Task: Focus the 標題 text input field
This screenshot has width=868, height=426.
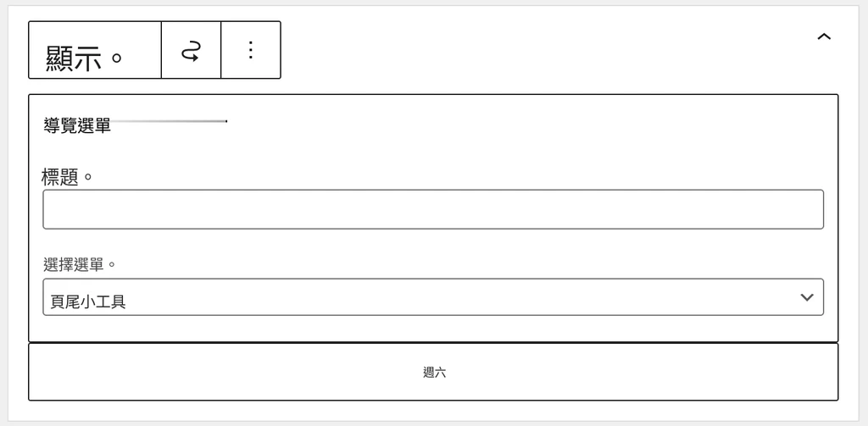Action: [433, 209]
